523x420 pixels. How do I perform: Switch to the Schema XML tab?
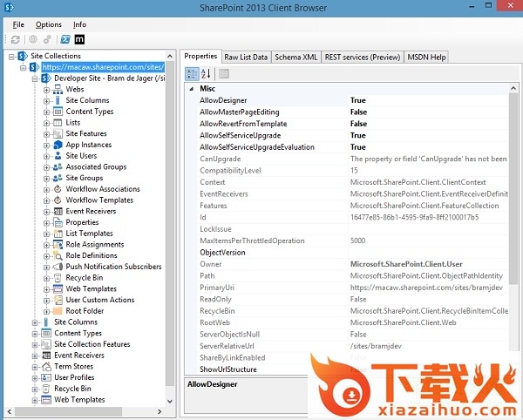click(296, 57)
